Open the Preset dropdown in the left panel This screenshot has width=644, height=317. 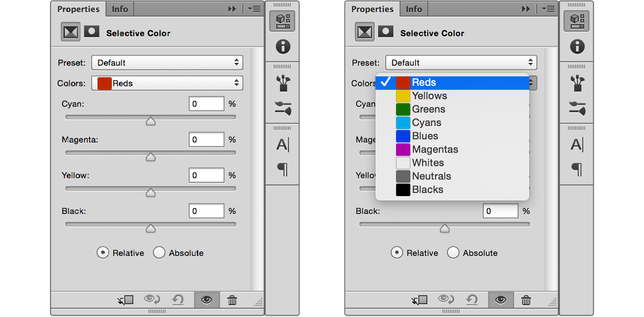point(167,62)
